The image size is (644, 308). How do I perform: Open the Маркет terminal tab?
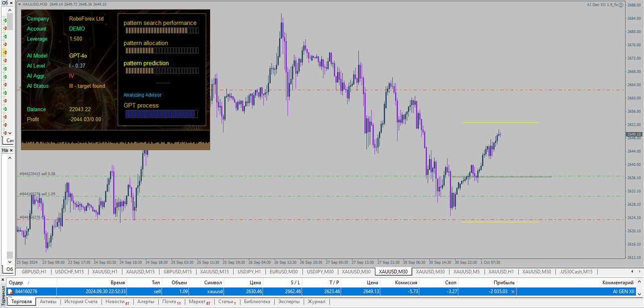click(199, 302)
